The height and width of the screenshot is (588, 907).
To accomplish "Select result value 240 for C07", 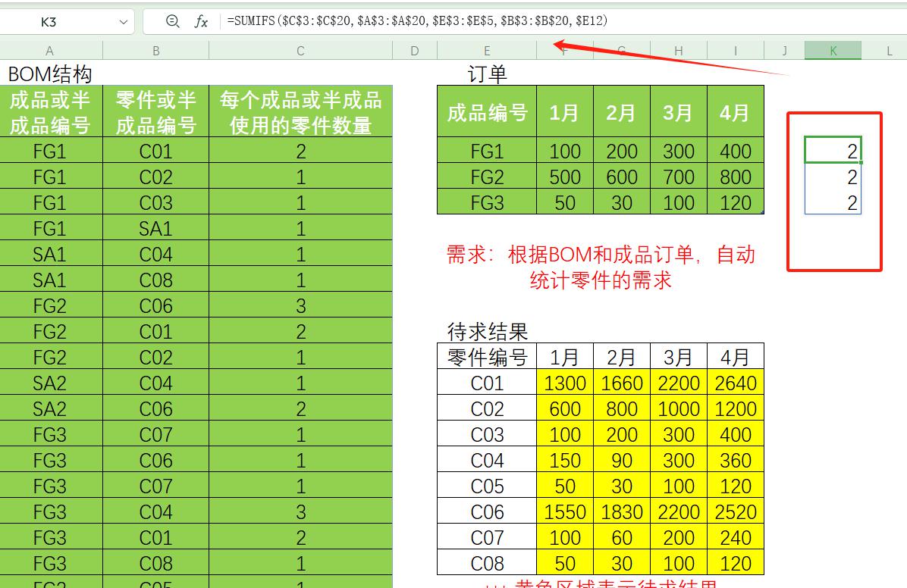I will 736,537.
